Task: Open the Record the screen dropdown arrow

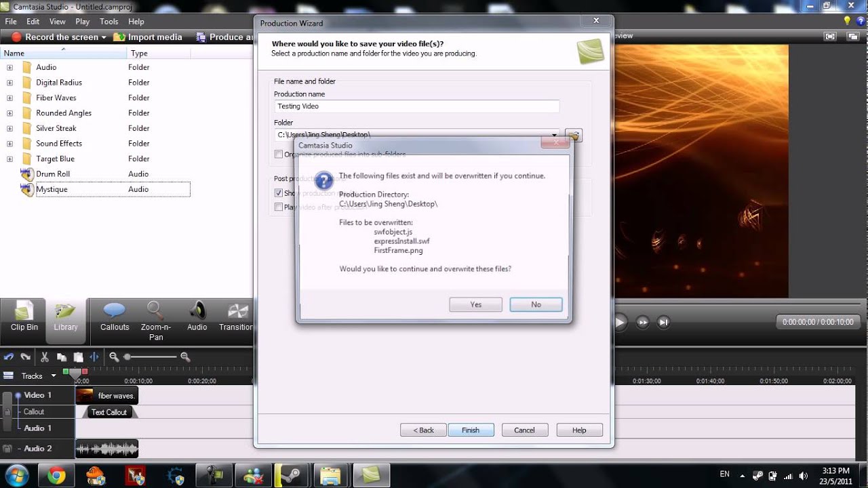Action: [104, 37]
